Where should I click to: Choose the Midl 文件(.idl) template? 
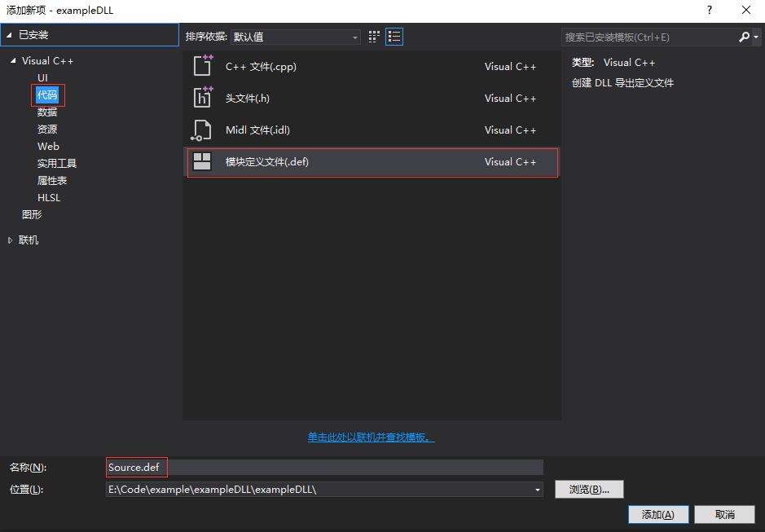372,130
